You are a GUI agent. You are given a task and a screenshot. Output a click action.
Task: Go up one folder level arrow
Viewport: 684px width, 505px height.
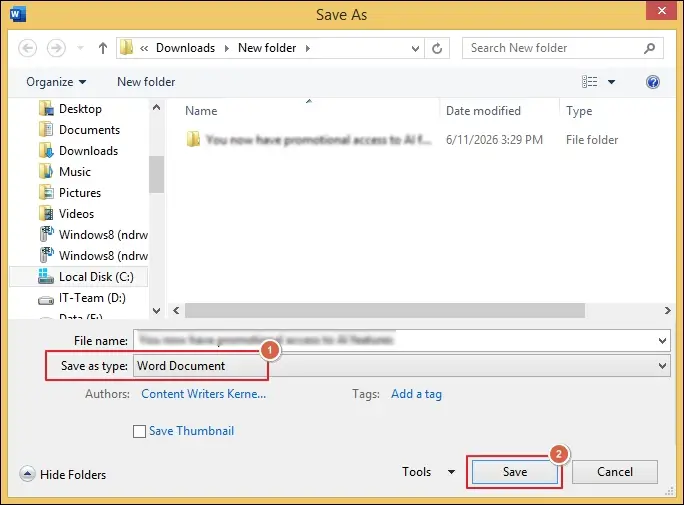103,48
